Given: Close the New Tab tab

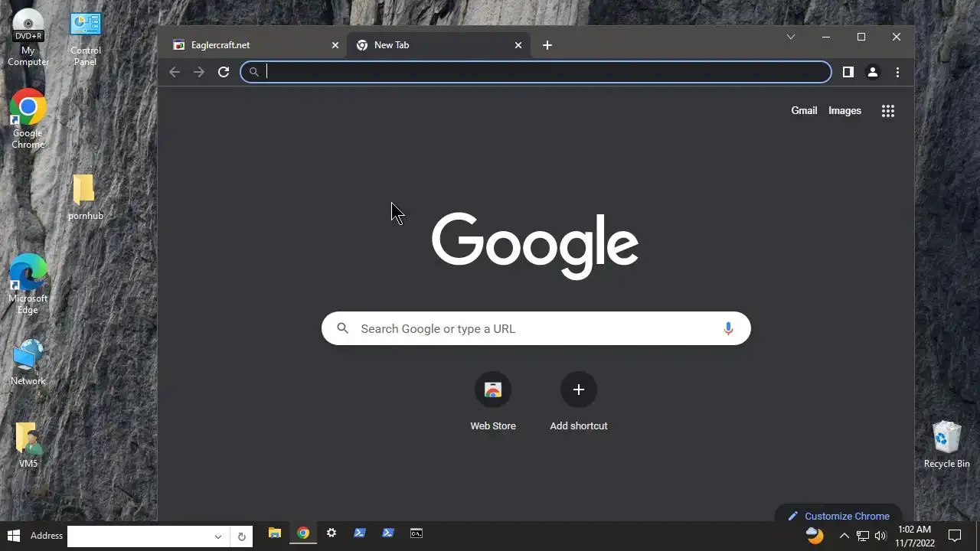Looking at the screenshot, I should (x=518, y=45).
